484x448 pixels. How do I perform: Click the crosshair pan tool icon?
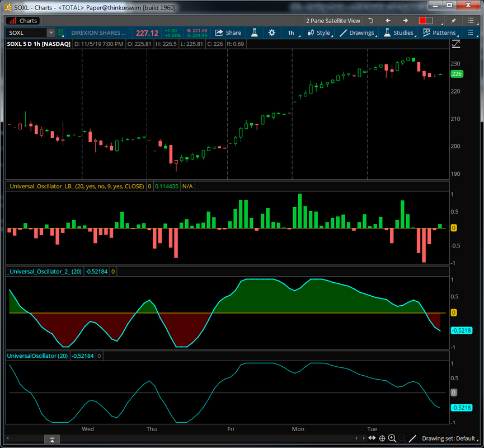click(x=382, y=438)
